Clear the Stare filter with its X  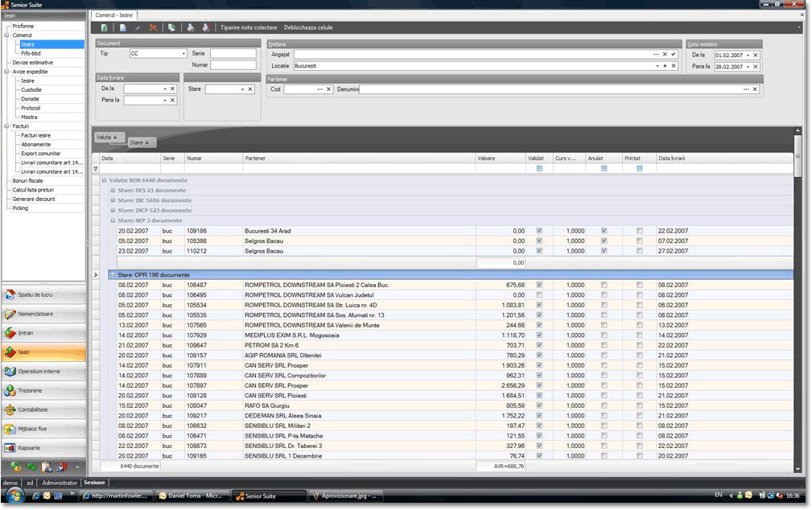pos(251,89)
